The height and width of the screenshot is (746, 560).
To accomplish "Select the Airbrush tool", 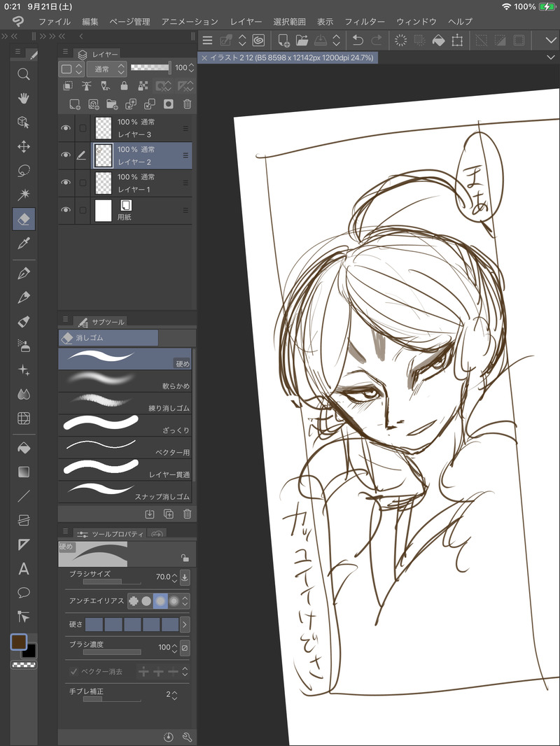I will point(23,346).
